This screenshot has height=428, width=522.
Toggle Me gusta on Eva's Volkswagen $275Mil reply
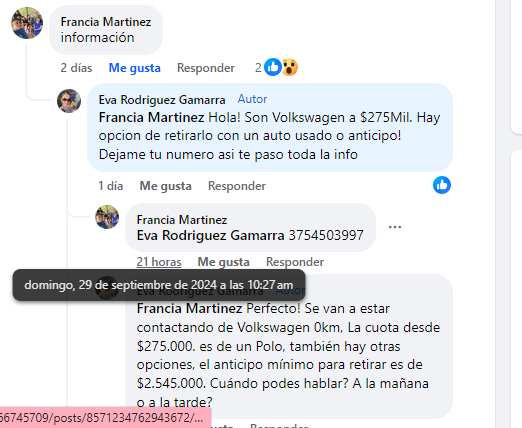[x=165, y=186]
